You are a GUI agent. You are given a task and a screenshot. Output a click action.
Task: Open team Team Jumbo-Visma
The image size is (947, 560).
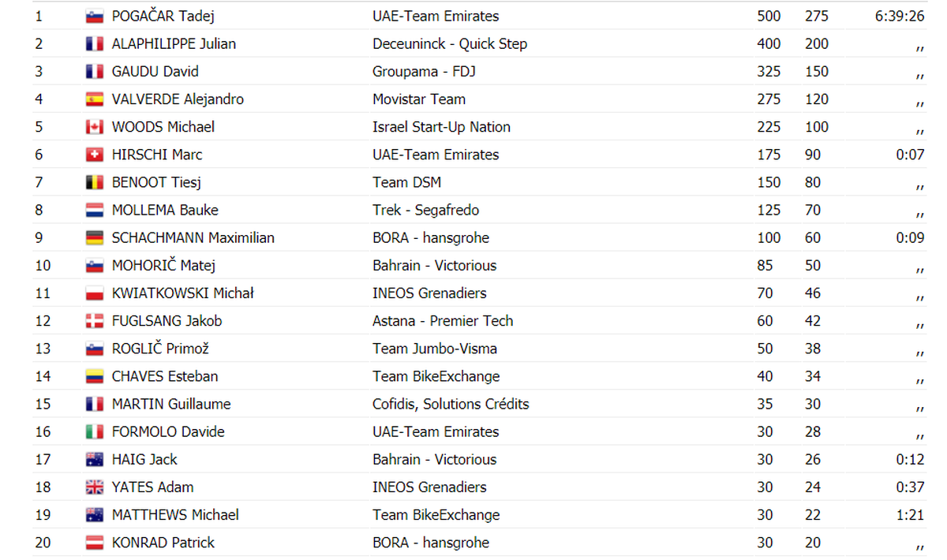coord(435,349)
